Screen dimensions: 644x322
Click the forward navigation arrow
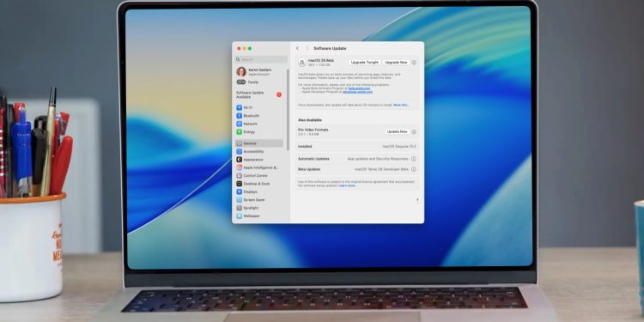(307, 48)
